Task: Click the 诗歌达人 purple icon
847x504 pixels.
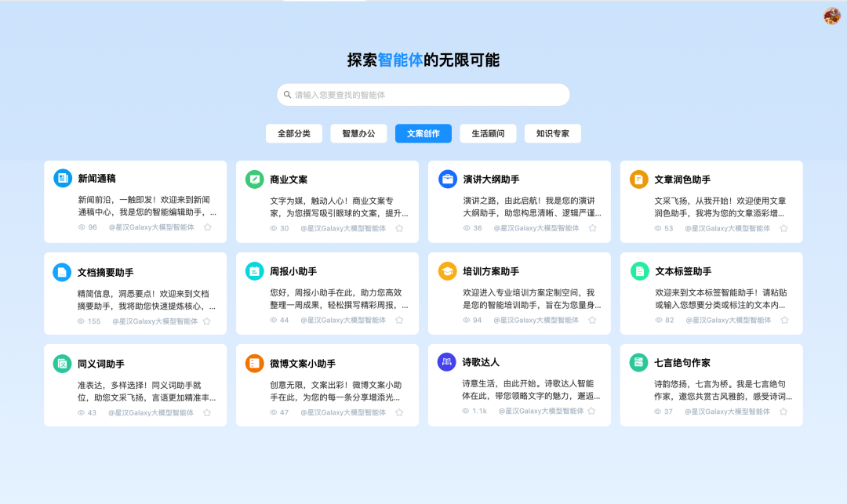Action: pos(447,361)
